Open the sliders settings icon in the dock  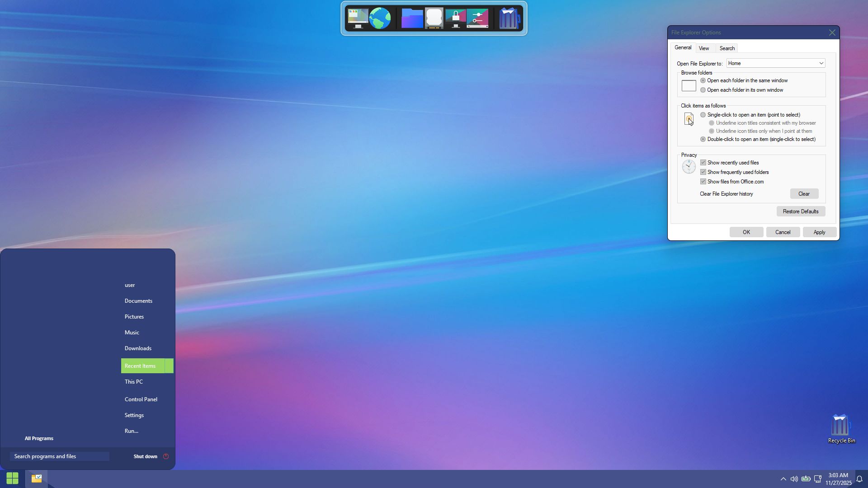point(478,19)
